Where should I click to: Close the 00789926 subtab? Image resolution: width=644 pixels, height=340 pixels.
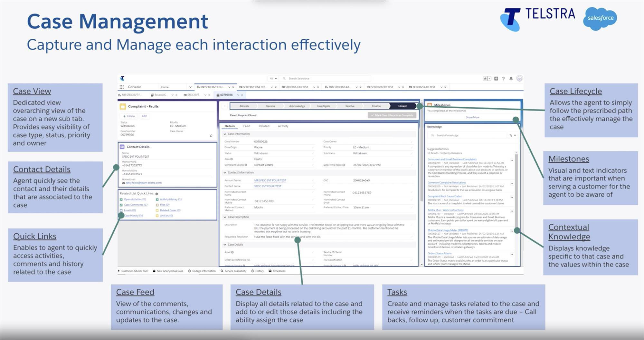coord(242,95)
